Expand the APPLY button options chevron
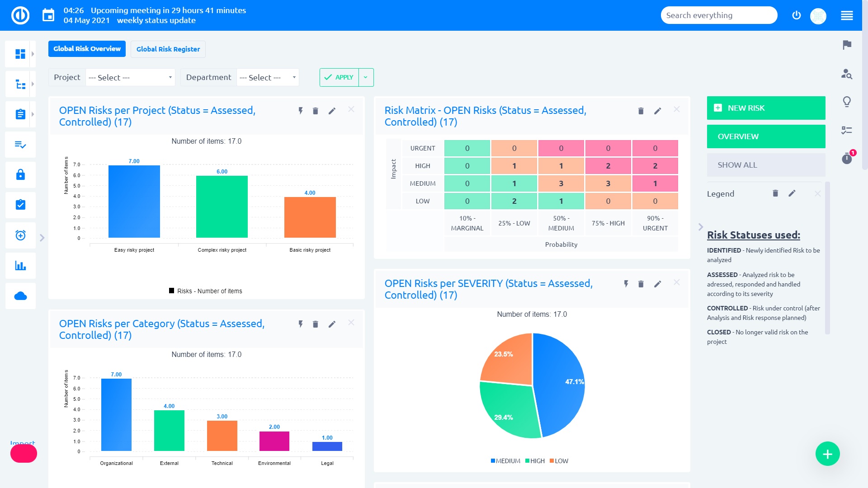Screen dimensions: 868x488 point(366,77)
